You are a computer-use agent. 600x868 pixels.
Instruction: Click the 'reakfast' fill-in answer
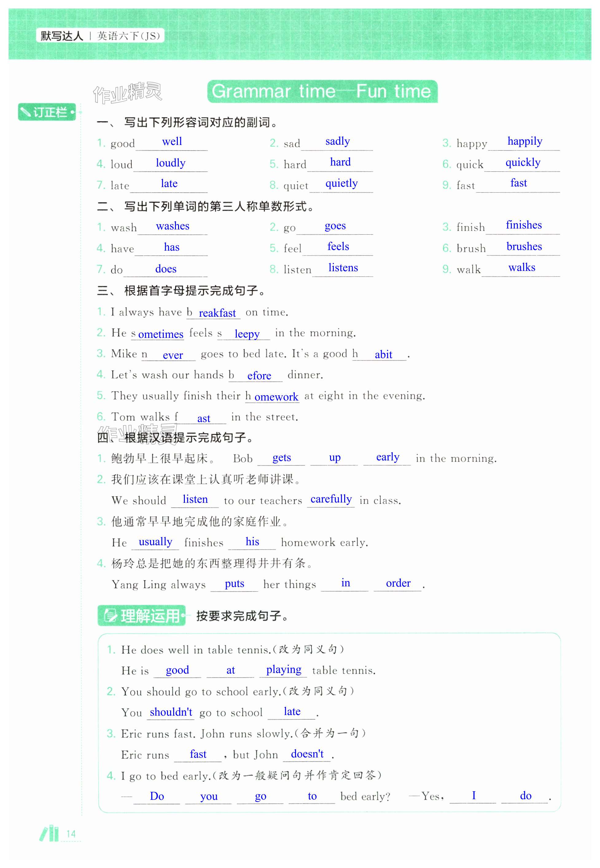(217, 313)
